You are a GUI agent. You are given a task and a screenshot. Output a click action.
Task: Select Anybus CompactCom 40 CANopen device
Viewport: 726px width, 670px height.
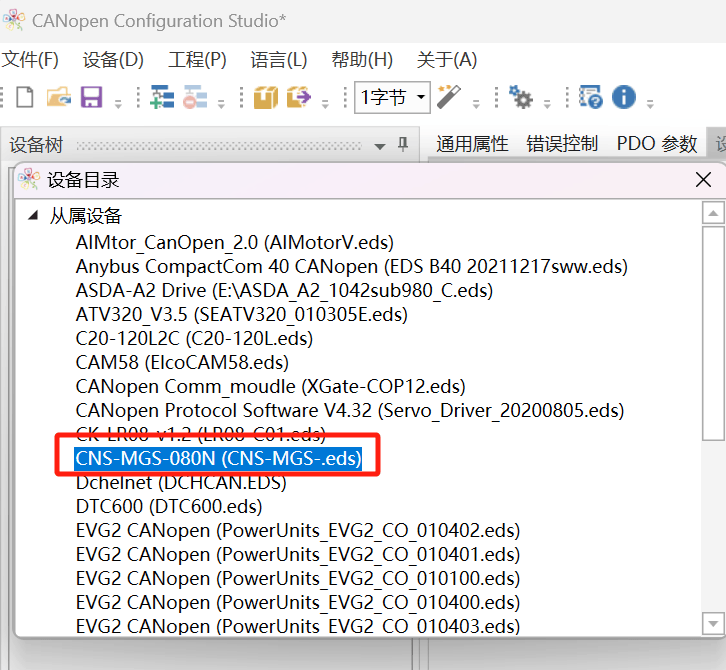(x=351, y=267)
